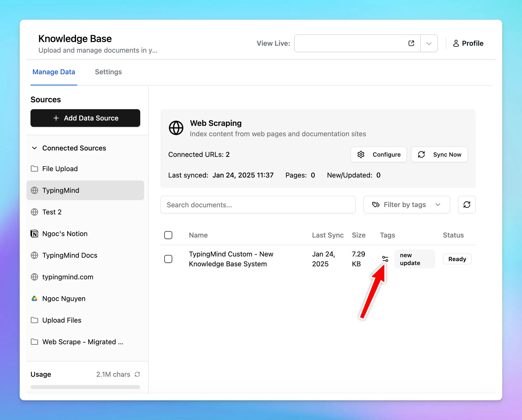Screen dimensions: 522x420
Task: Check the TypingMind Custom document row
Action: [168, 259]
